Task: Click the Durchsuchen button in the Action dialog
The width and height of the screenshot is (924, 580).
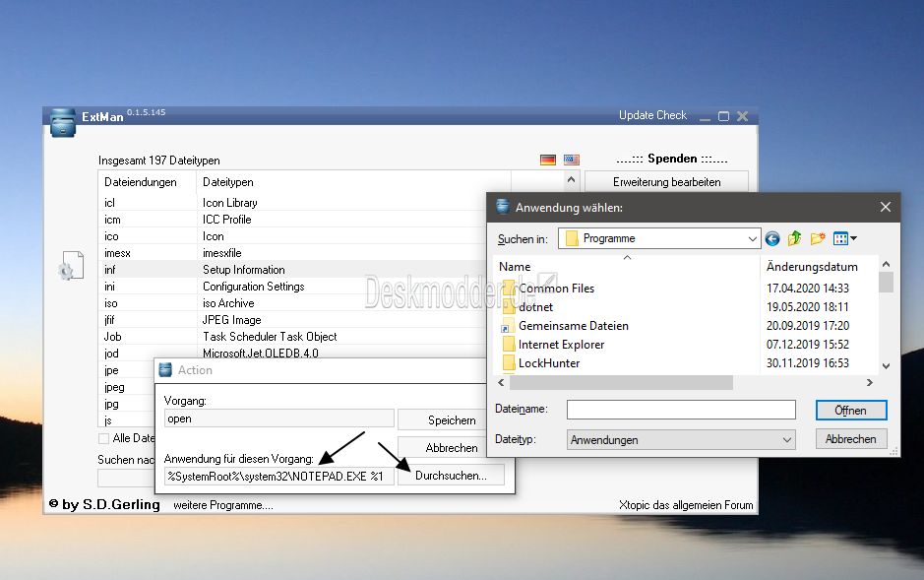Action: click(x=450, y=475)
